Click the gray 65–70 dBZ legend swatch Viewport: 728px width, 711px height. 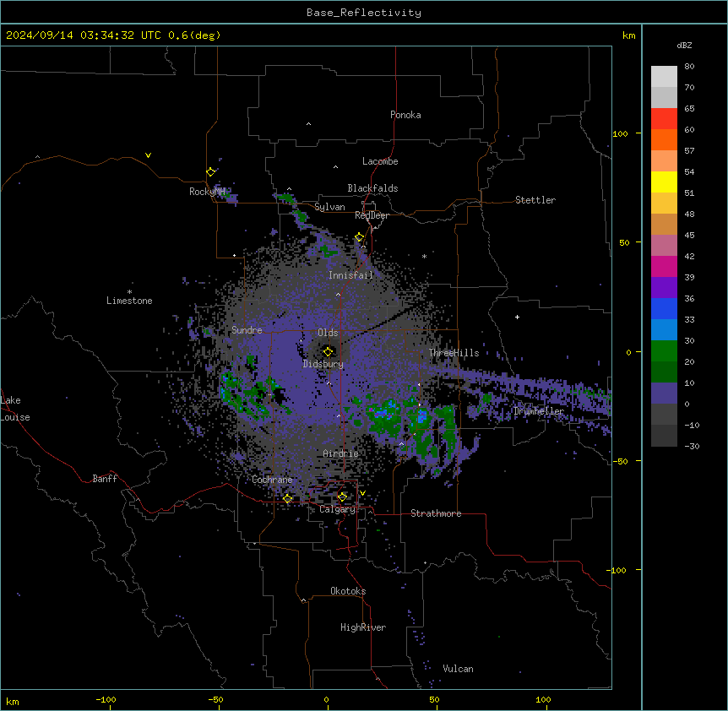click(664, 97)
